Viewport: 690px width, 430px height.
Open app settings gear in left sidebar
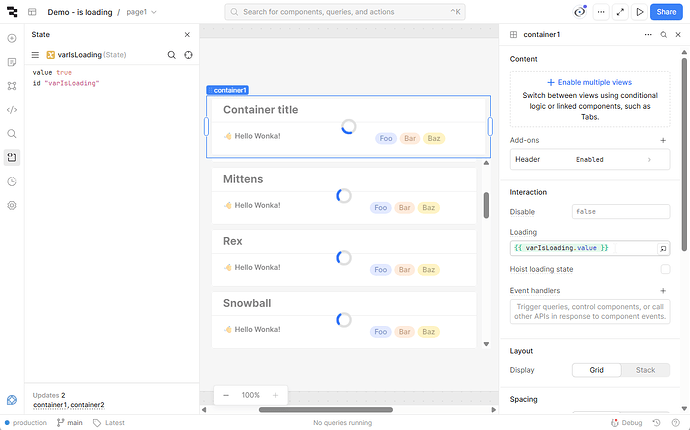(12, 205)
